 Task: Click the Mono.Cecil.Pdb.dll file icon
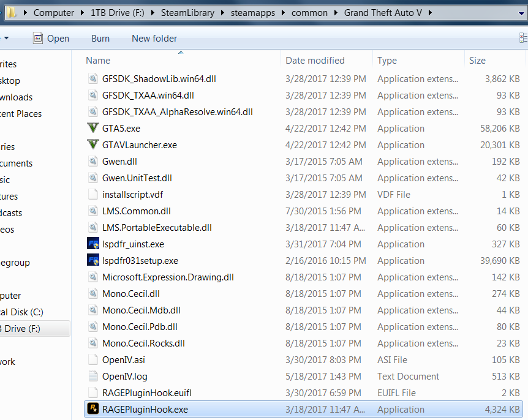pos(93,326)
